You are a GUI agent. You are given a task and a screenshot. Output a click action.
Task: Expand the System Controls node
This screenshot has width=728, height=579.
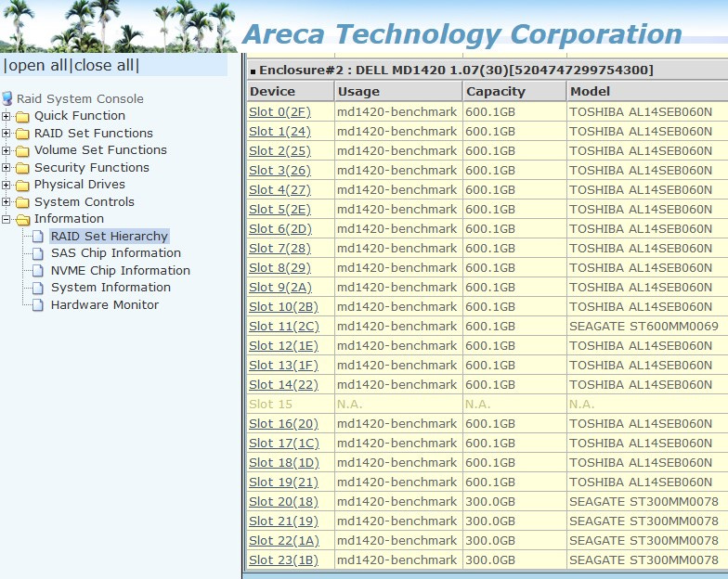(6, 202)
